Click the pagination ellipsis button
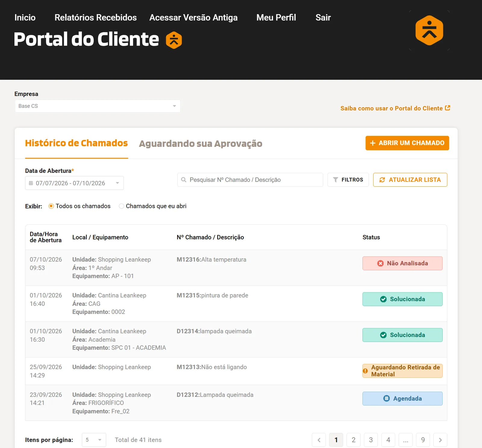 (406, 440)
